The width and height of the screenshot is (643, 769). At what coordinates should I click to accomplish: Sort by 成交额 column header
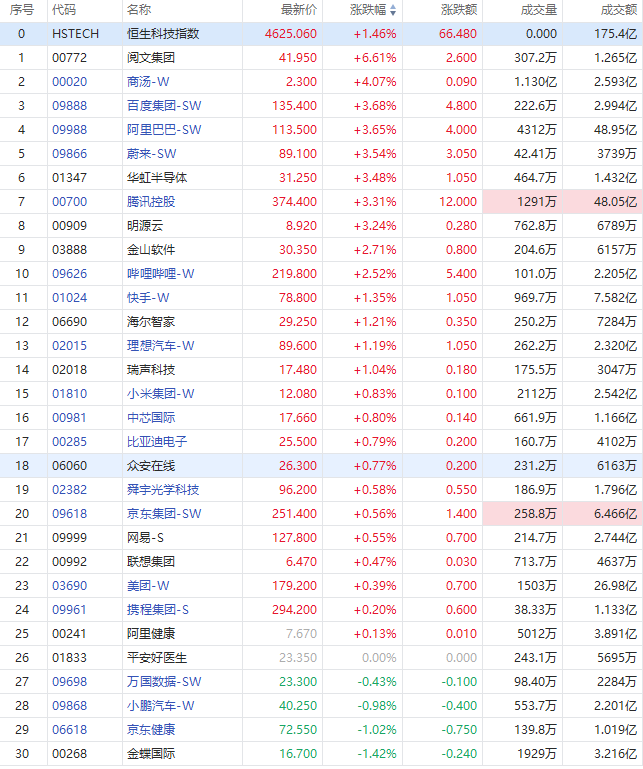(x=618, y=10)
